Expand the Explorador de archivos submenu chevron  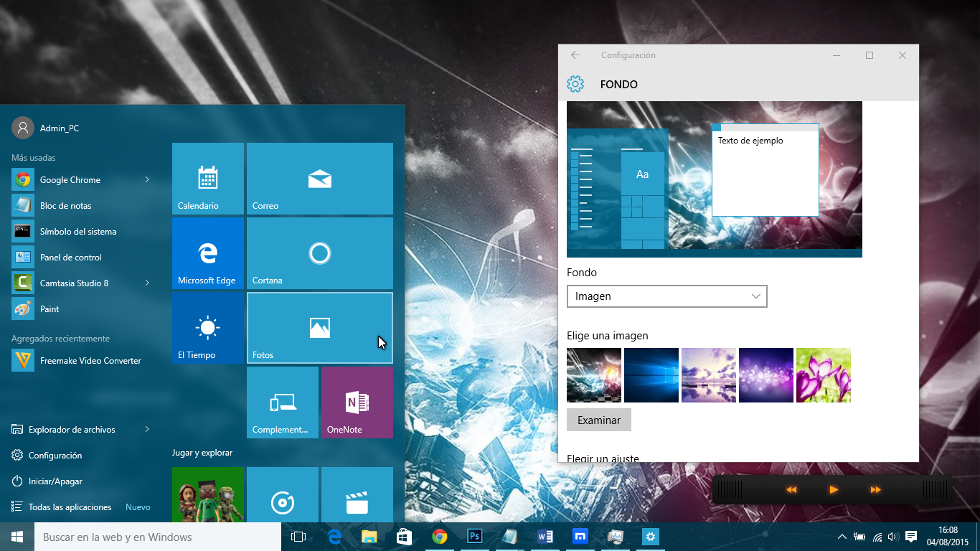(x=146, y=429)
